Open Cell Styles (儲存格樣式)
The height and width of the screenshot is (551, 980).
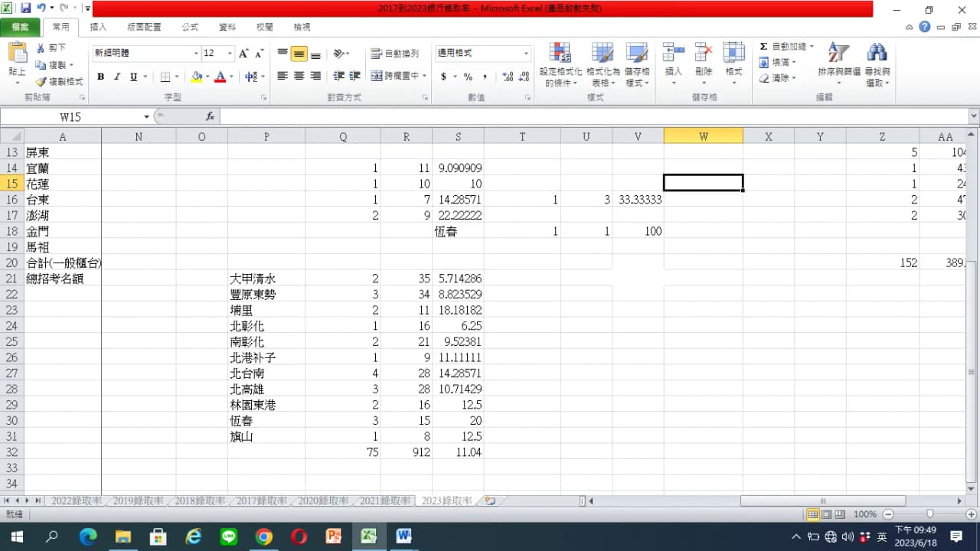(x=637, y=64)
